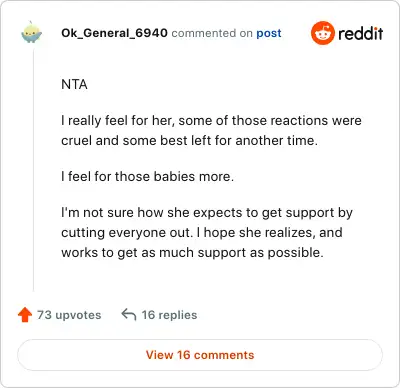Collapse the thread using the vertical line

point(33,170)
